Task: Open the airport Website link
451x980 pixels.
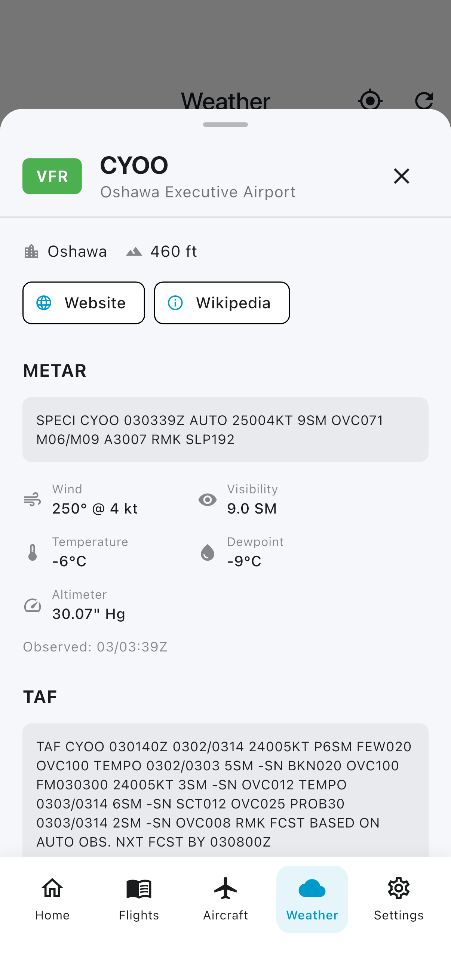Action: click(x=84, y=303)
